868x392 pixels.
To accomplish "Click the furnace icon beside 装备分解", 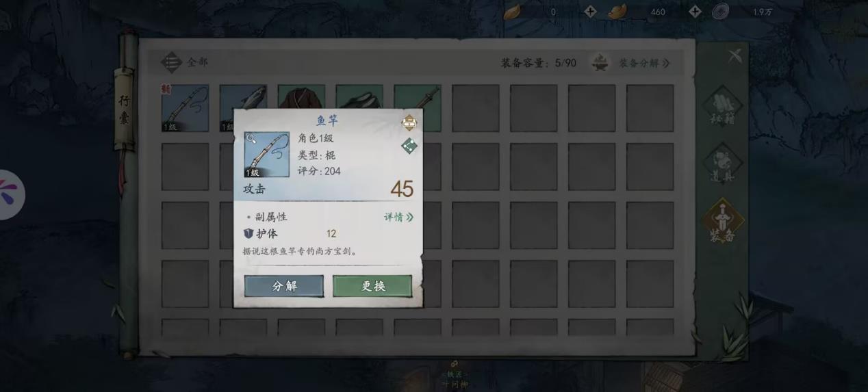I will tap(600, 63).
